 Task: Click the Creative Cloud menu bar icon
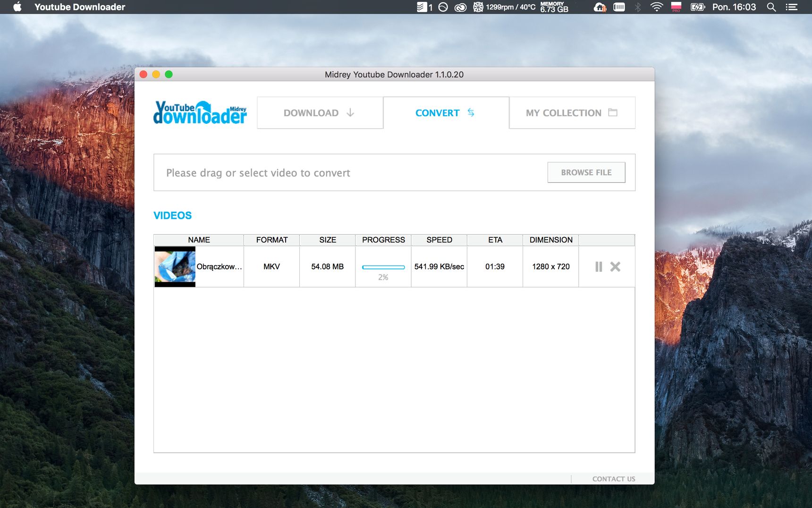[x=460, y=7]
